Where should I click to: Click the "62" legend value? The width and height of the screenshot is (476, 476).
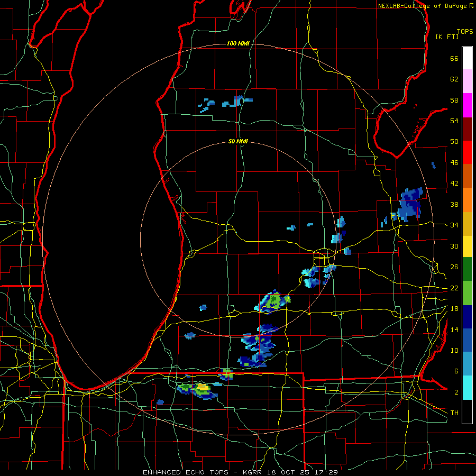(454, 79)
